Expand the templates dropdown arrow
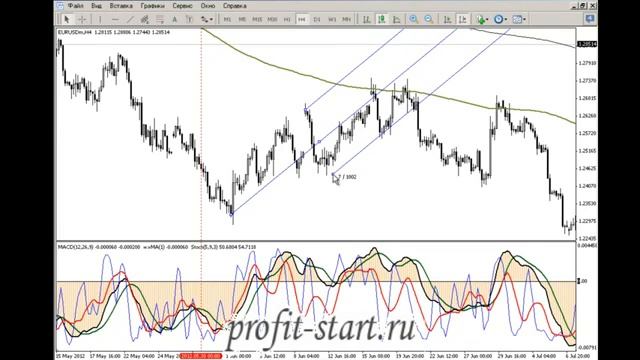Image resolution: width=640 pixels, height=360 pixels. [524, 19]
